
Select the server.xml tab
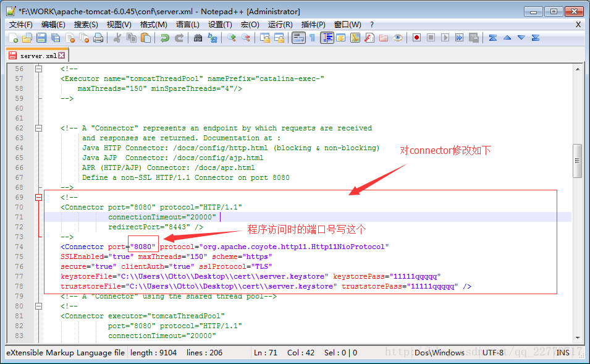click(37, 56)
